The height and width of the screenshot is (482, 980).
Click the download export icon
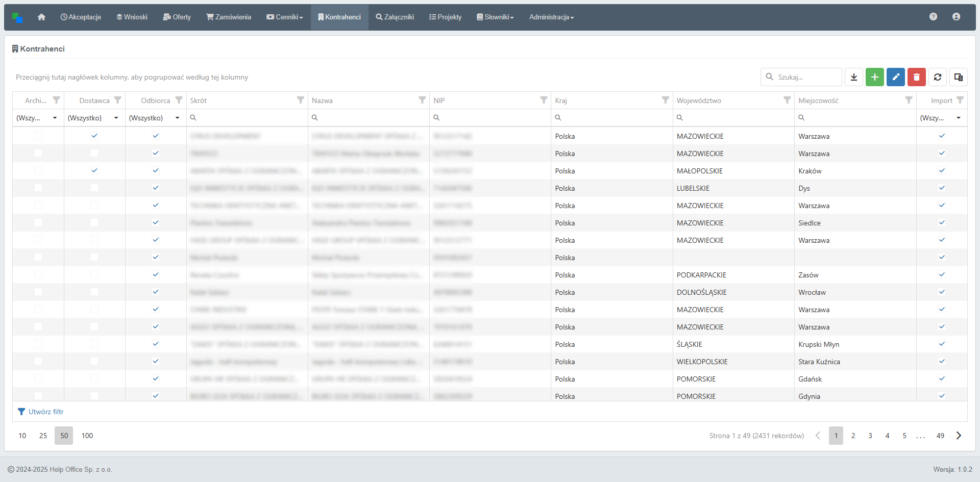point(853,77)
